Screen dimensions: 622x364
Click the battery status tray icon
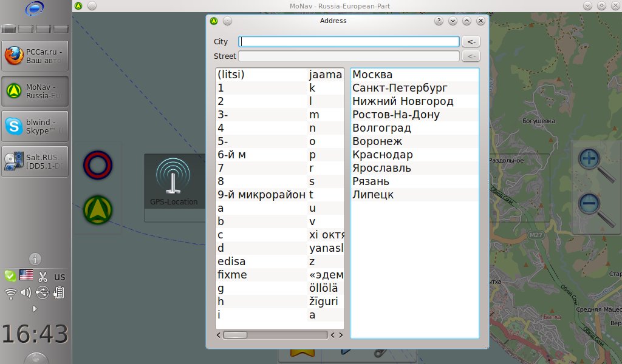tap(59, 294)
